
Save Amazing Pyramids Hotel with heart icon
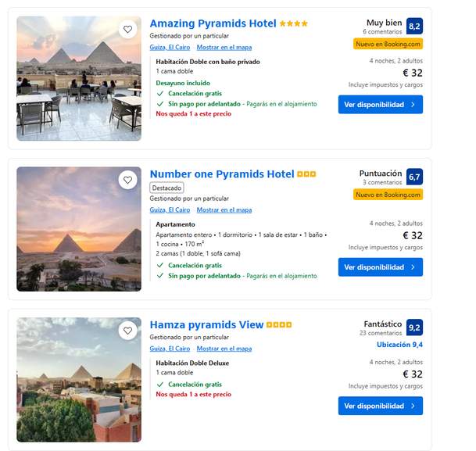[x=127, y=30]
